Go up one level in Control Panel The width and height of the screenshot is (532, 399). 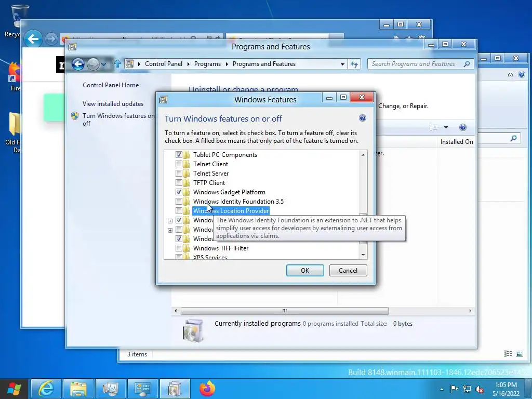(117, 64)
